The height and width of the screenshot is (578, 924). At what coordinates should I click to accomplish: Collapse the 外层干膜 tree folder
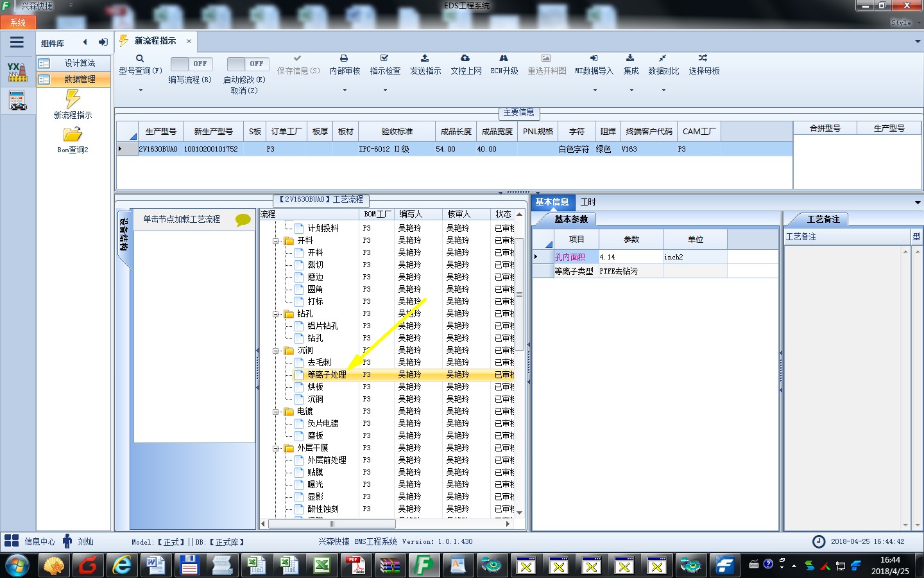point(276,448)
